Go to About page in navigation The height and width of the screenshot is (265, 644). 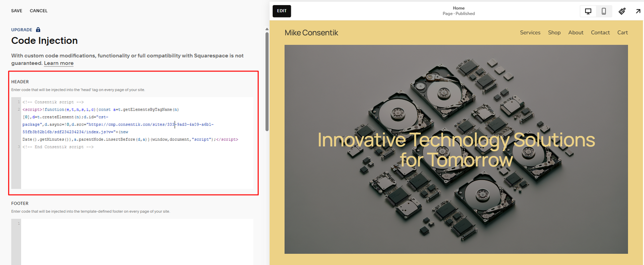point(576,33)
